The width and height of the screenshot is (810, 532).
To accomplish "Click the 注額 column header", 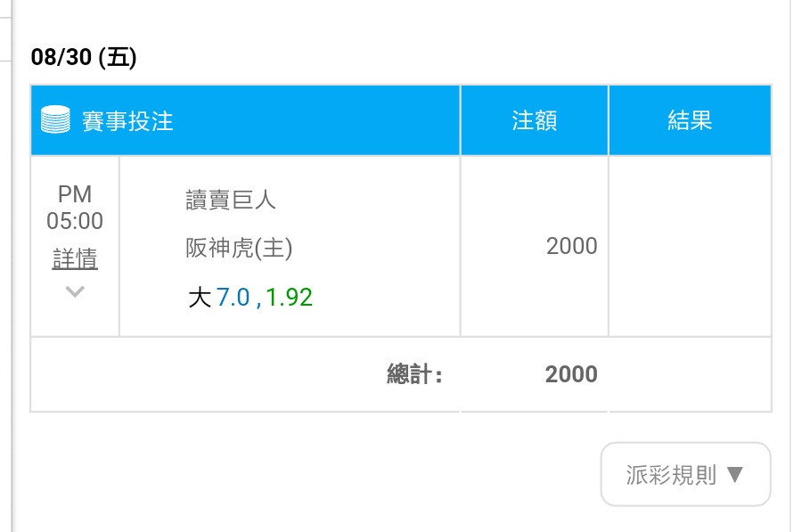I will pyautogui.click(x=534, y=120).
